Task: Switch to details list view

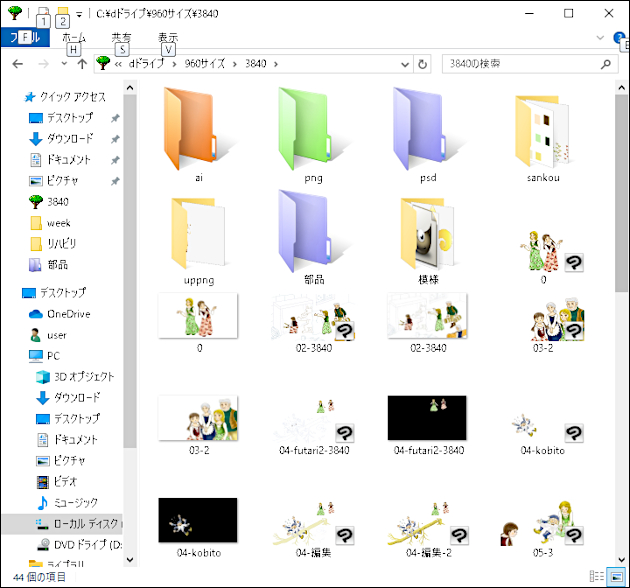Action: point(596,576)
